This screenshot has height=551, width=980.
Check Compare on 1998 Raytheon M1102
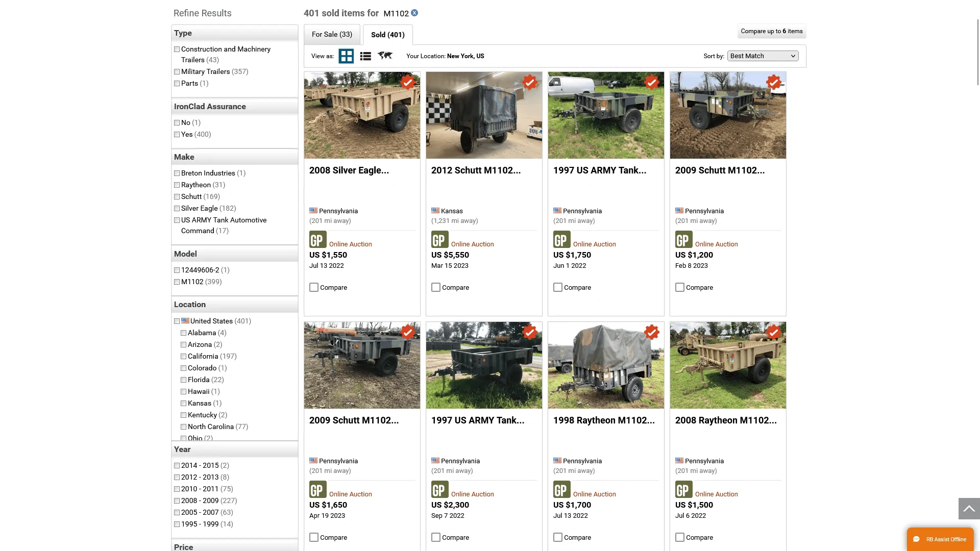tap(558, 537)
